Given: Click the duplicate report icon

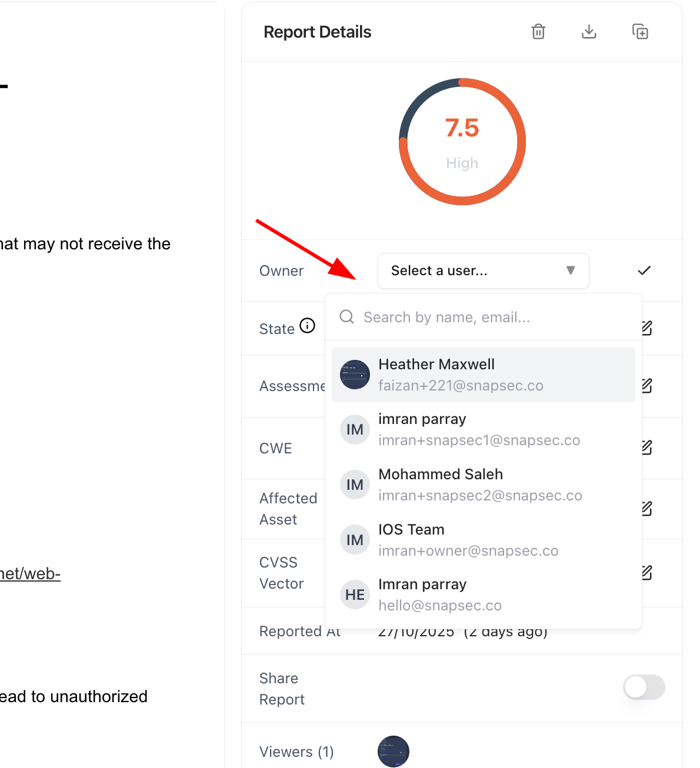Looking at the screenshot, I should 640,32.
